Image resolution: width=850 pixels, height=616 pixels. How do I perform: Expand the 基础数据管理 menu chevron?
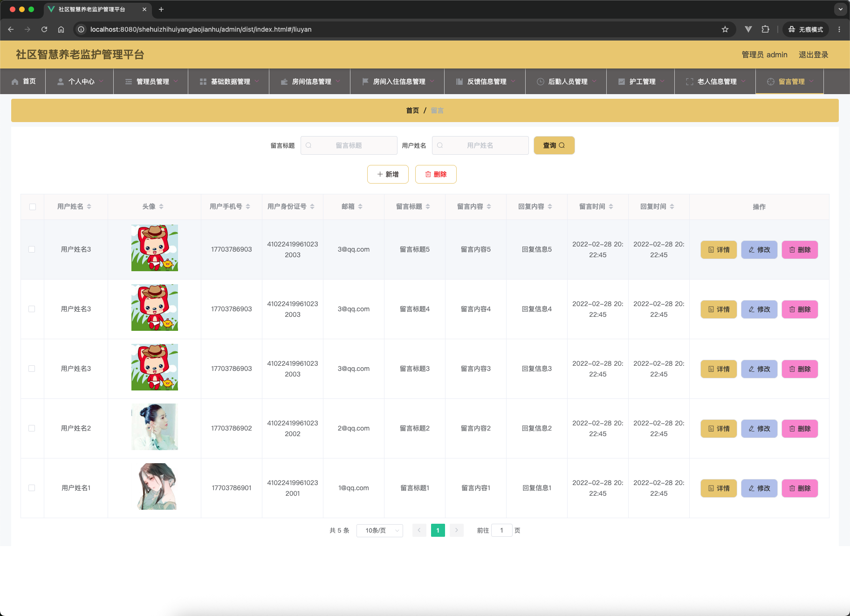257,81
